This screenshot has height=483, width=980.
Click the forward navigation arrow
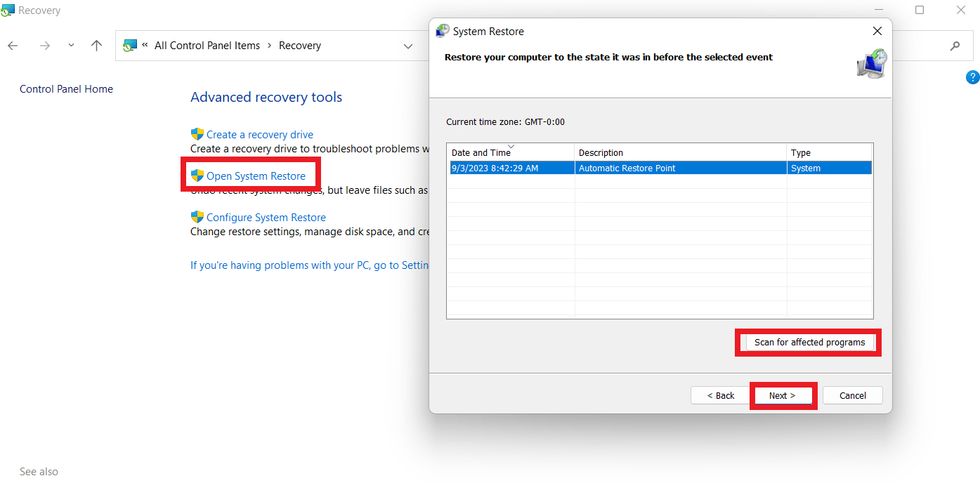click(45, 46)
